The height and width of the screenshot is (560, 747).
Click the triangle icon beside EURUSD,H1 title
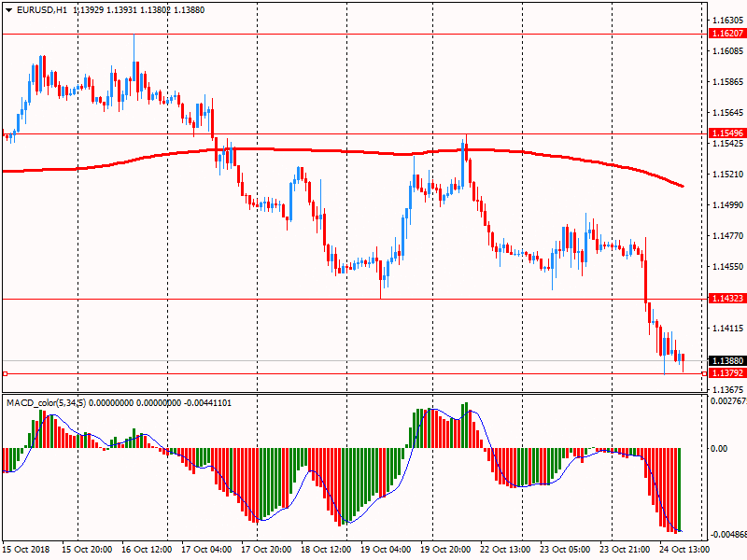click(8, 9)
